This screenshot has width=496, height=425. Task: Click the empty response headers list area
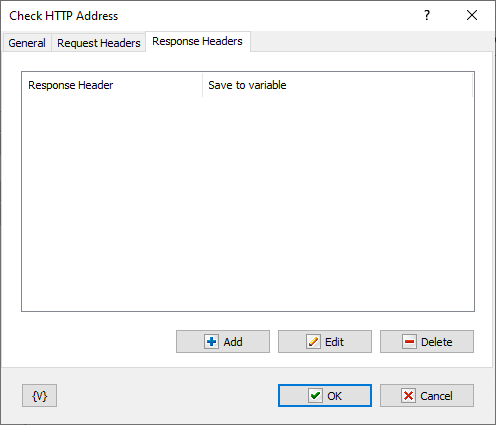pos(248,203)
